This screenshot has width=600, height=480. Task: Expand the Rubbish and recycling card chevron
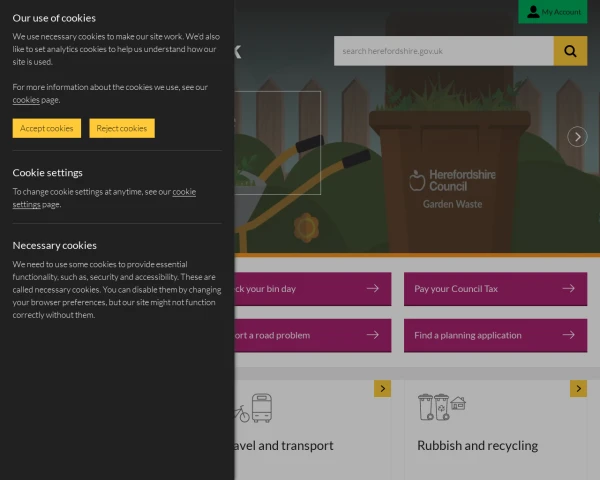[x=578, y=389]
